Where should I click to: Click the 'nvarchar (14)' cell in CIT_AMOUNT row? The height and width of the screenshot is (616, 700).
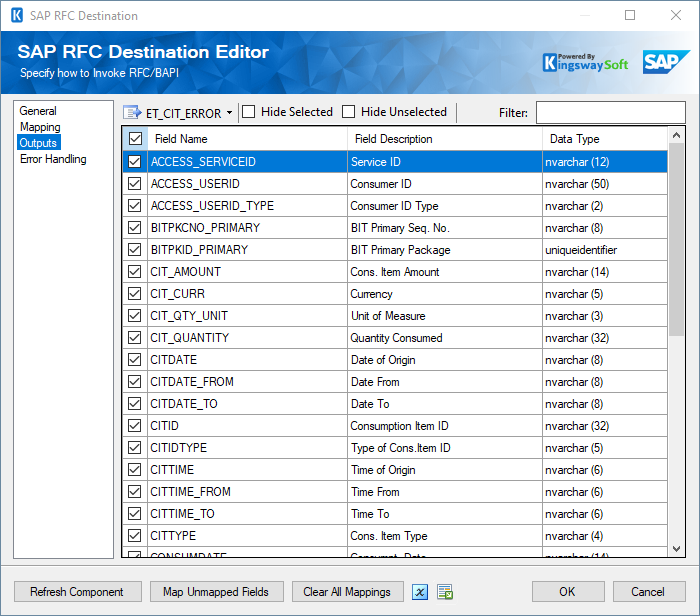tap(605, 271)
